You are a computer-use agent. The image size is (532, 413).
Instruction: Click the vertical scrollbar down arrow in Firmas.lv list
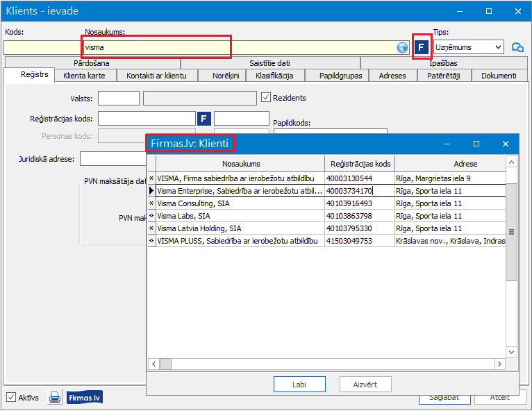click(511, 352)
